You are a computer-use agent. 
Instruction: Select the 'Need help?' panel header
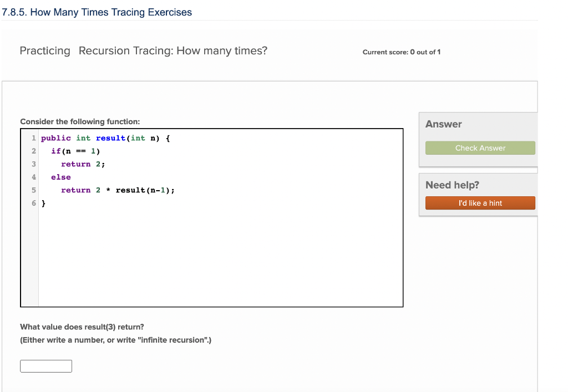click(452, 185)
